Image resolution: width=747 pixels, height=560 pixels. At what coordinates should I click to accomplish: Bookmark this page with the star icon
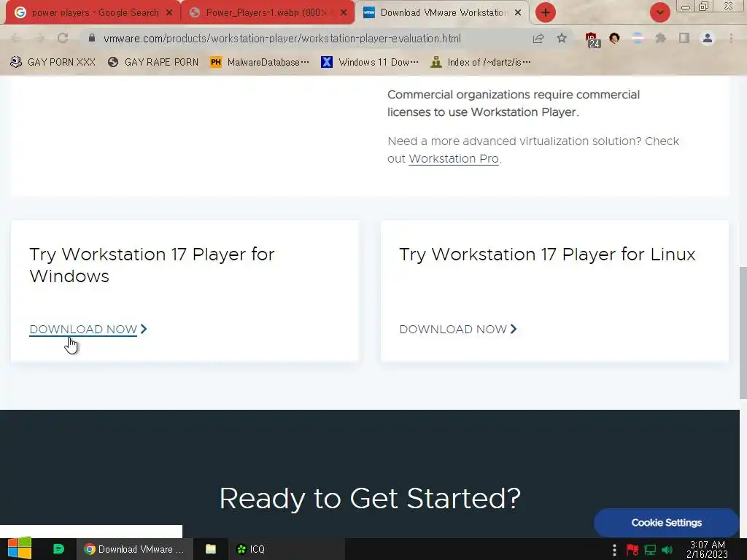[562, 39]
